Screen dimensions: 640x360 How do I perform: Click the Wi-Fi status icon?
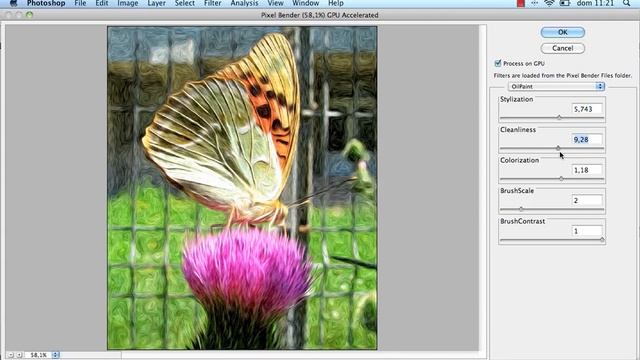(549, 3)
